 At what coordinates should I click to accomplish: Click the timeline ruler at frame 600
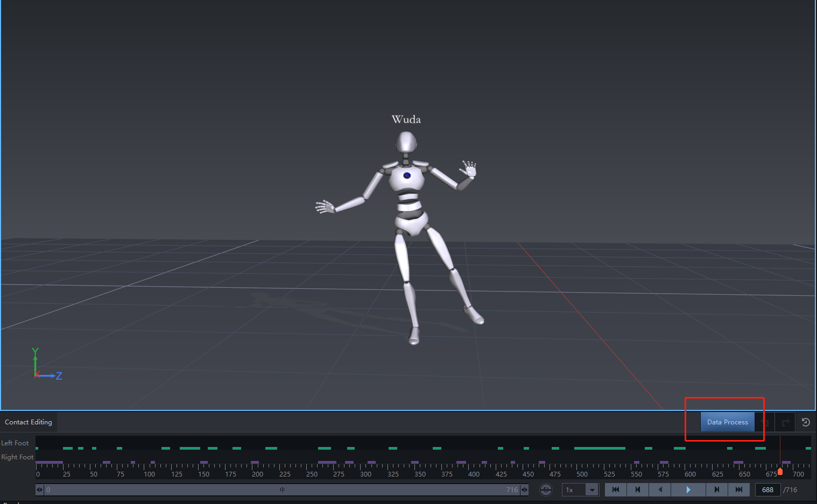click(x=690, y=474)
